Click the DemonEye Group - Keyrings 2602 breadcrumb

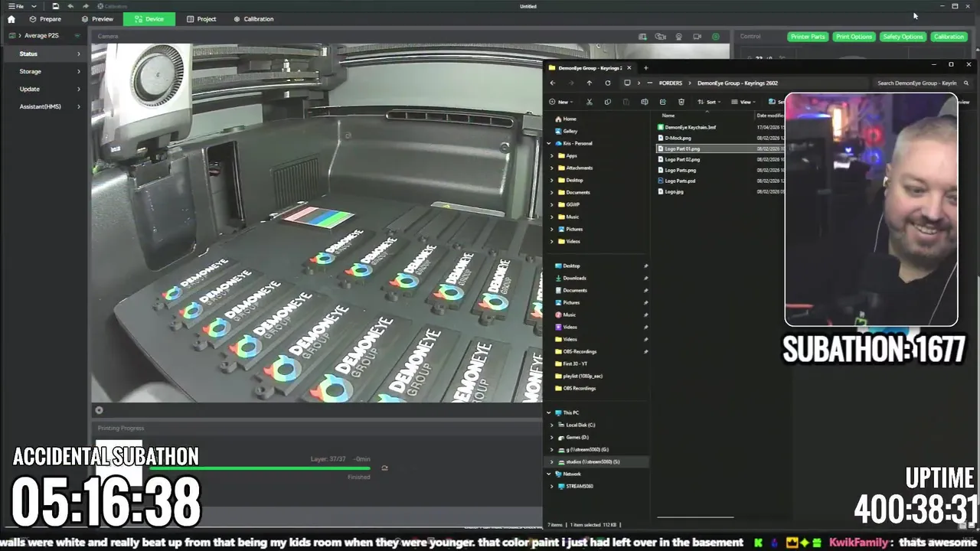click(x=737, y=83)
